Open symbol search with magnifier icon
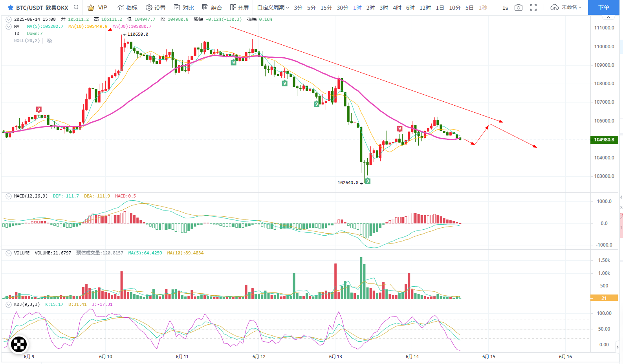The image size is (623, 364). tap(76, 7)
